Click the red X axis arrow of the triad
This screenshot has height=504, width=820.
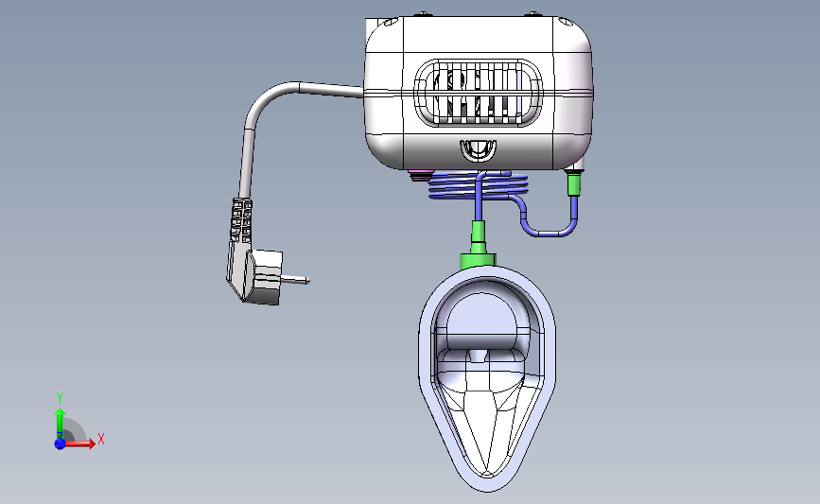(79, 443)
